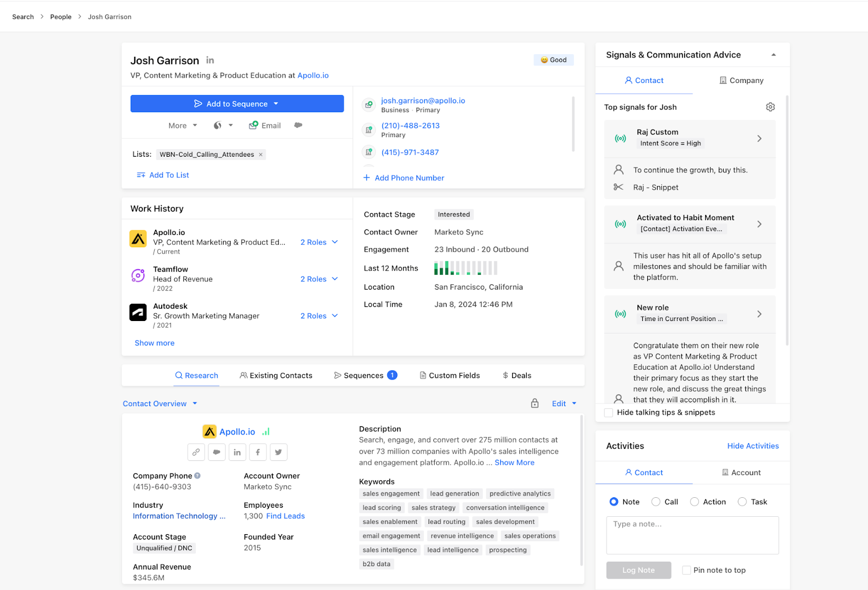Open the Edit dropdown
868x590 pixels.
(564, 403)
